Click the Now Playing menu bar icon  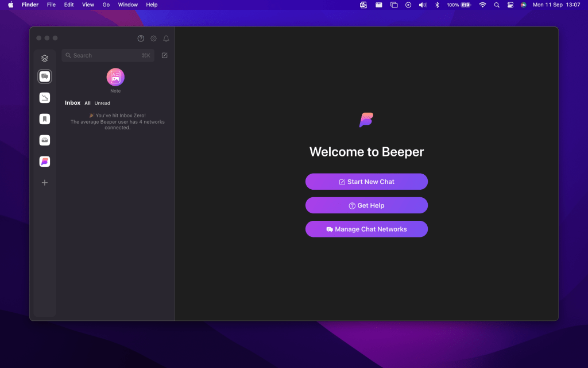pos(408,5)
